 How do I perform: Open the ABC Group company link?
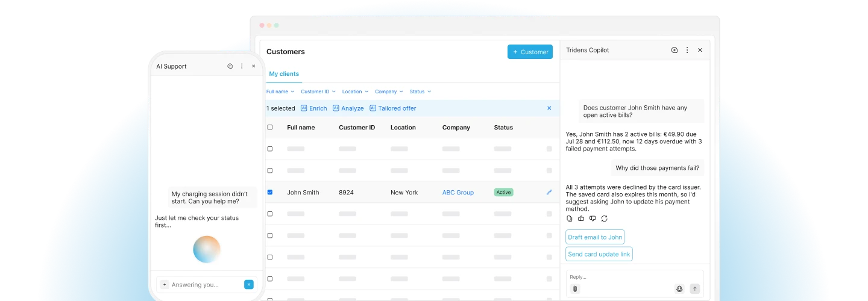[458, 193]
